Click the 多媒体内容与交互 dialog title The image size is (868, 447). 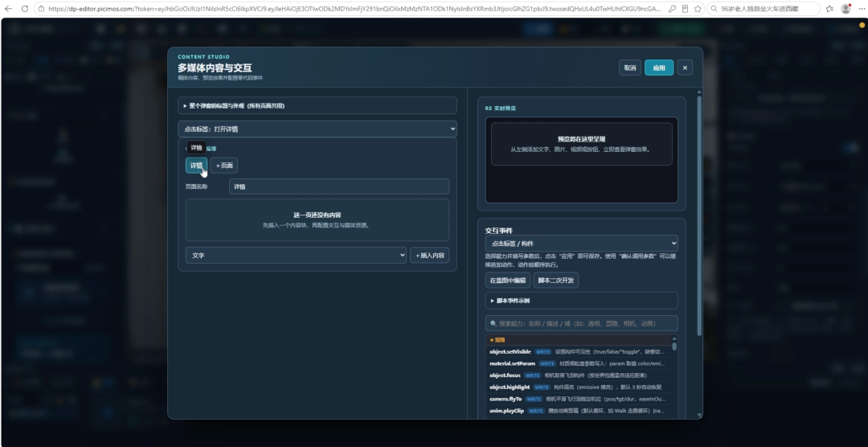(215, 68)
